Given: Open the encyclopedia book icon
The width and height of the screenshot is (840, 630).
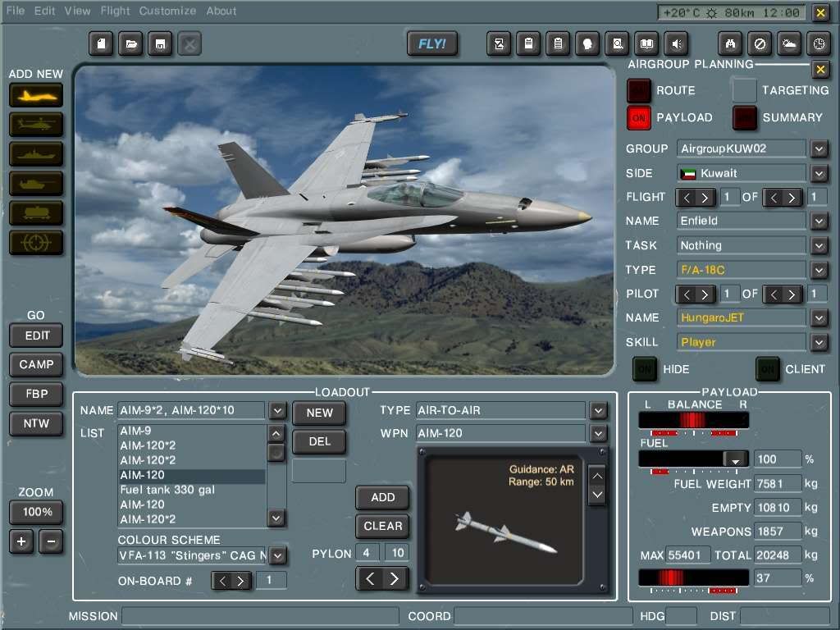Looking at the screenshot, I should pyautogui.click(x=647, y=43).
